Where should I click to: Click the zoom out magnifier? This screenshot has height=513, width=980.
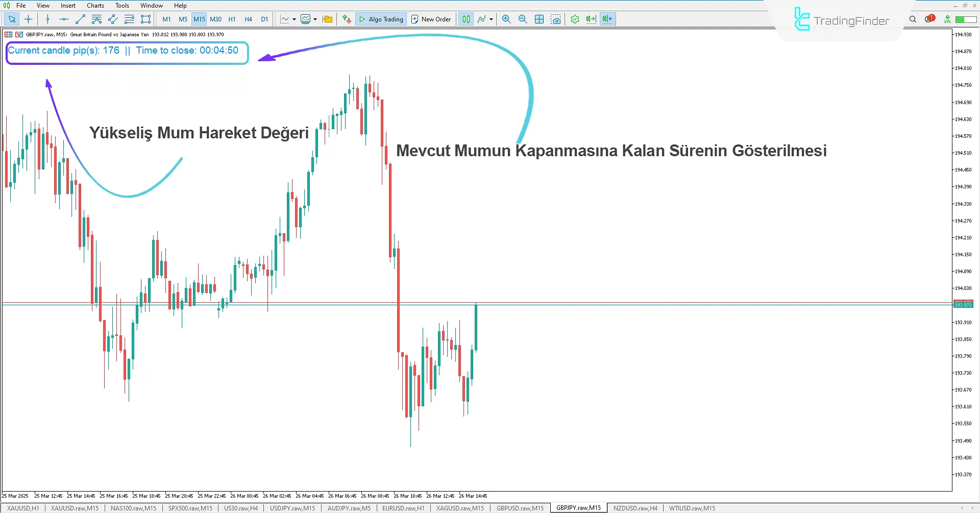point(523,19)
